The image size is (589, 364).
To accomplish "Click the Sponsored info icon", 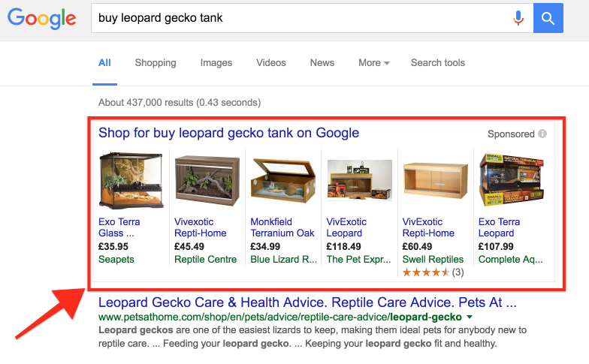I will coord(542,134).
